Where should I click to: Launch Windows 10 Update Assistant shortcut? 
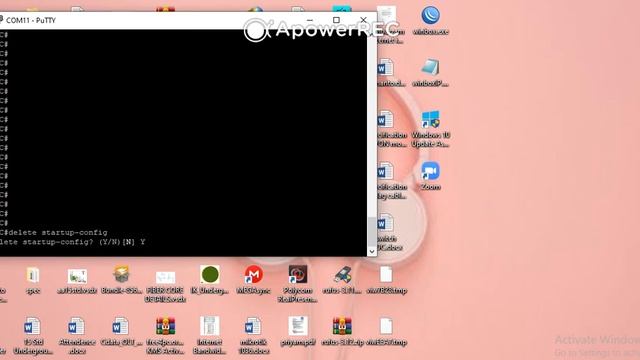(x=430, y=129)
